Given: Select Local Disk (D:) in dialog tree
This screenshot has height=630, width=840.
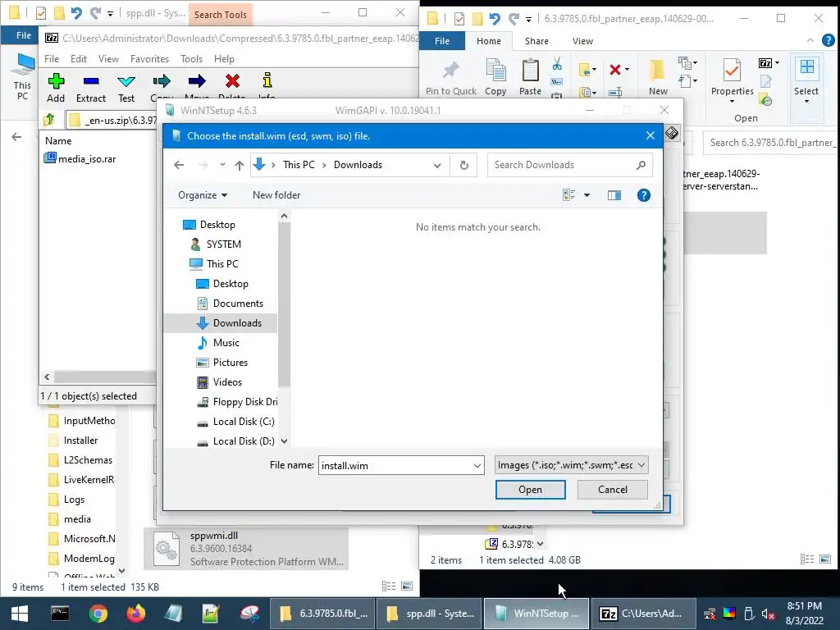Looking at the screenshot, I should pos(235,441).
